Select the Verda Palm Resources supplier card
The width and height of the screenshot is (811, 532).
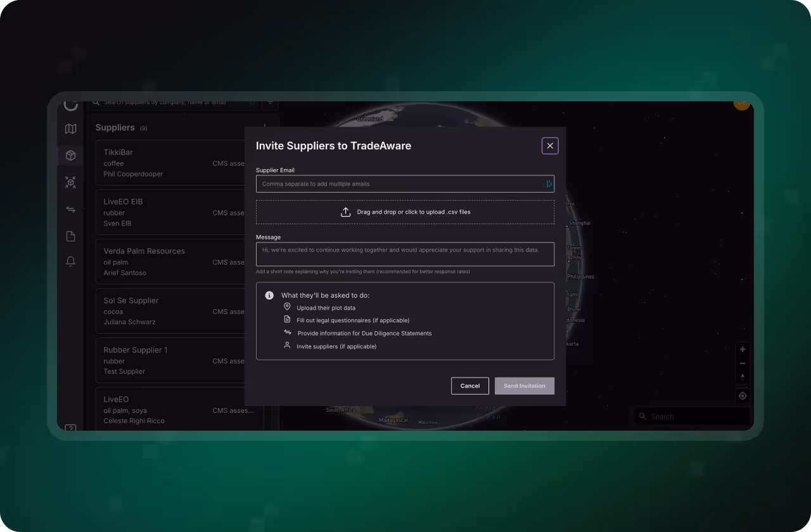171,262
